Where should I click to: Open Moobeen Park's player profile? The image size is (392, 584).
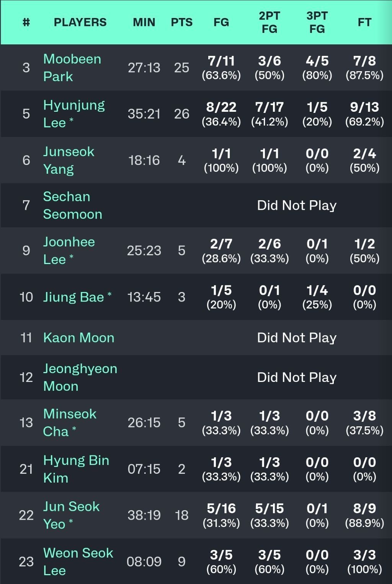point(72,68)
